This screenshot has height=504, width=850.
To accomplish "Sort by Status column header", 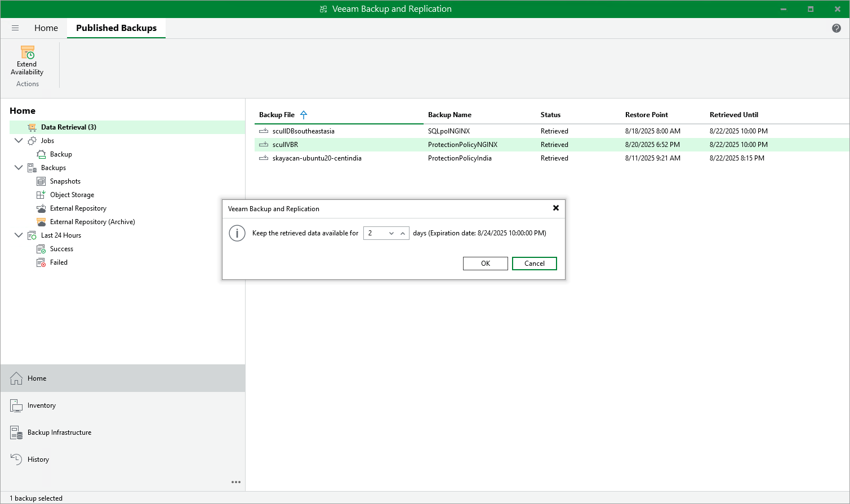I will click(x=550, y=115).
